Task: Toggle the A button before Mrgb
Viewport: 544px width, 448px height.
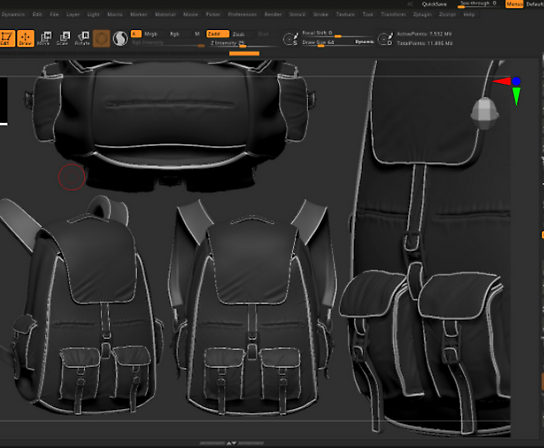Action: pos(136,34)
